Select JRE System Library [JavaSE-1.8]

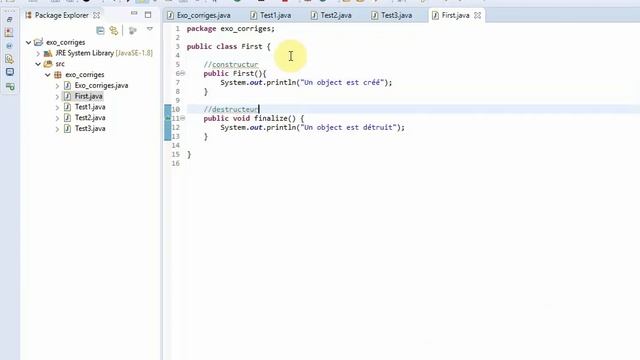pyautogui.click(x=104, y=53)
